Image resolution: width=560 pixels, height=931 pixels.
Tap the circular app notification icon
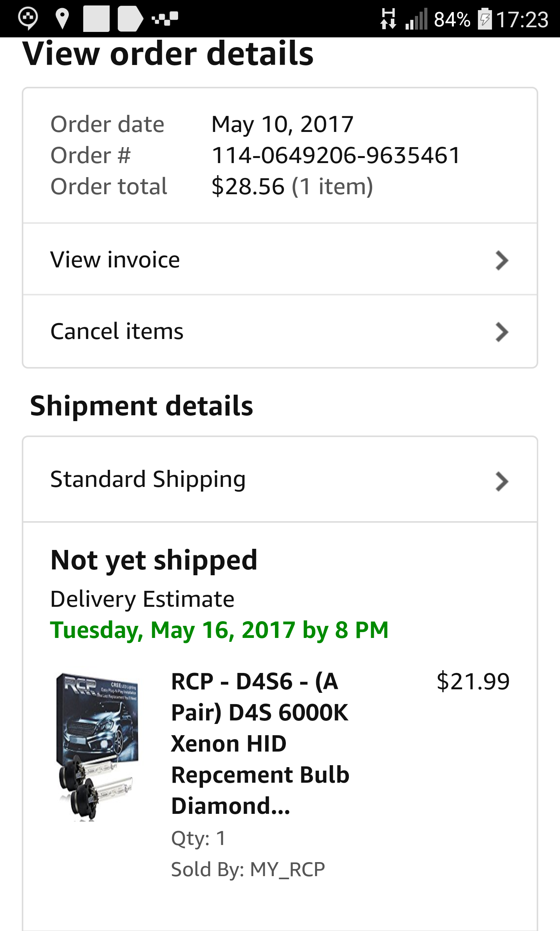28,18
